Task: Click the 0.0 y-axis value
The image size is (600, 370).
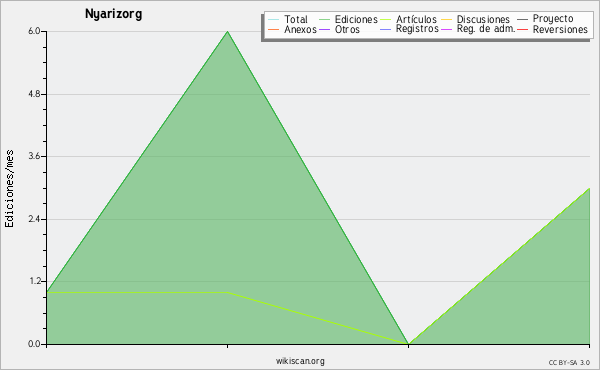Action: (34, 344)
